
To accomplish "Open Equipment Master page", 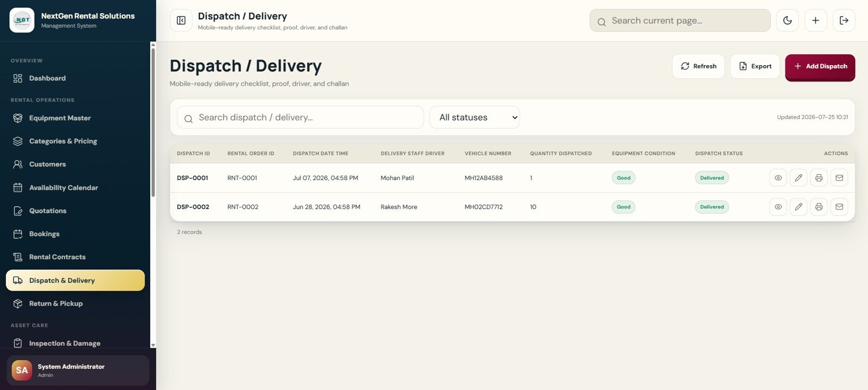I will tap(75, 118).
